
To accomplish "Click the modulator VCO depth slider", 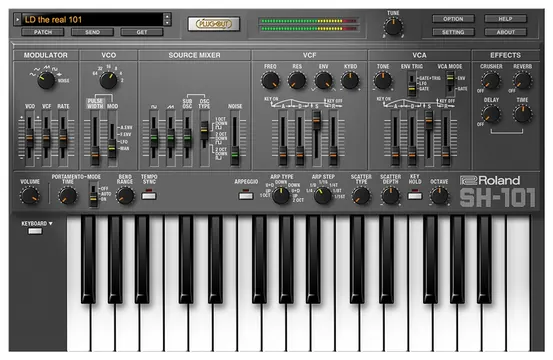I will pyautogui.click(x=30, y=138).
